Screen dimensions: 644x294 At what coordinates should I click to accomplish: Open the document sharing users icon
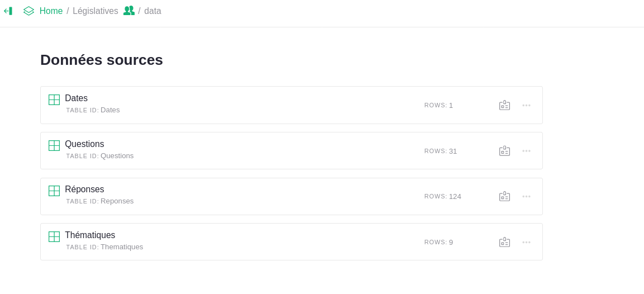pos(129,11)
